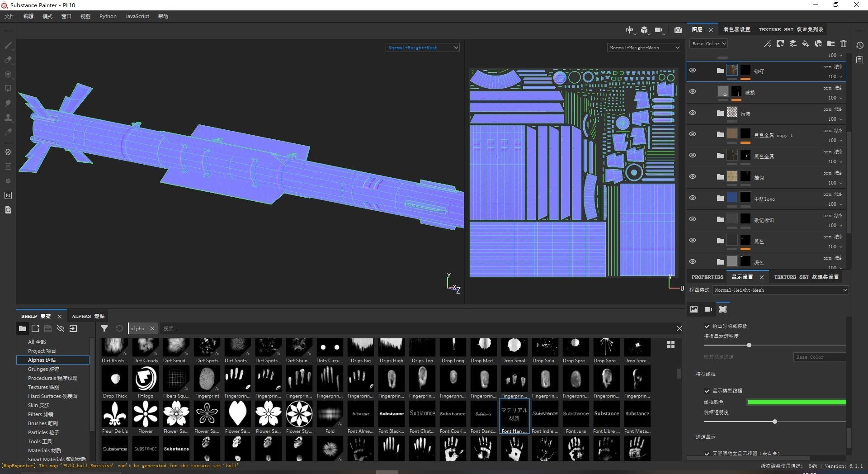
Task: Create a new folder in layers panel
Action: tap(830, 43)
